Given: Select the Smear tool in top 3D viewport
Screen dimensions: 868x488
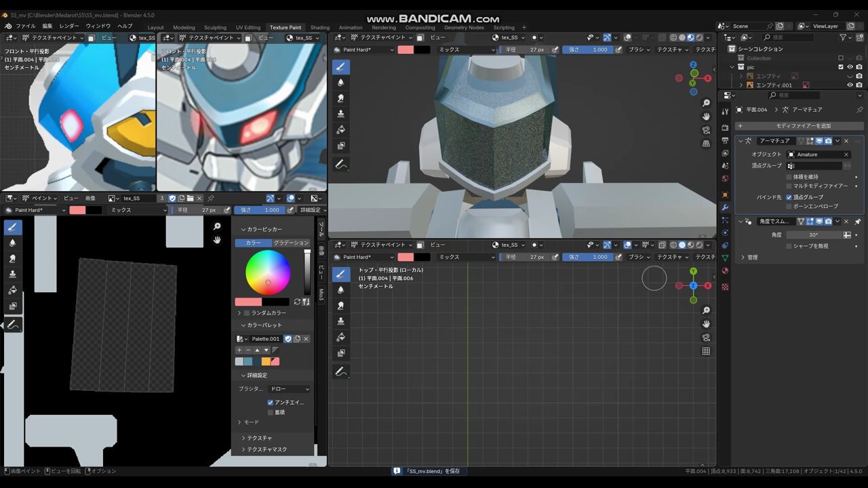Looking at the screenshot, I should 340,98.
